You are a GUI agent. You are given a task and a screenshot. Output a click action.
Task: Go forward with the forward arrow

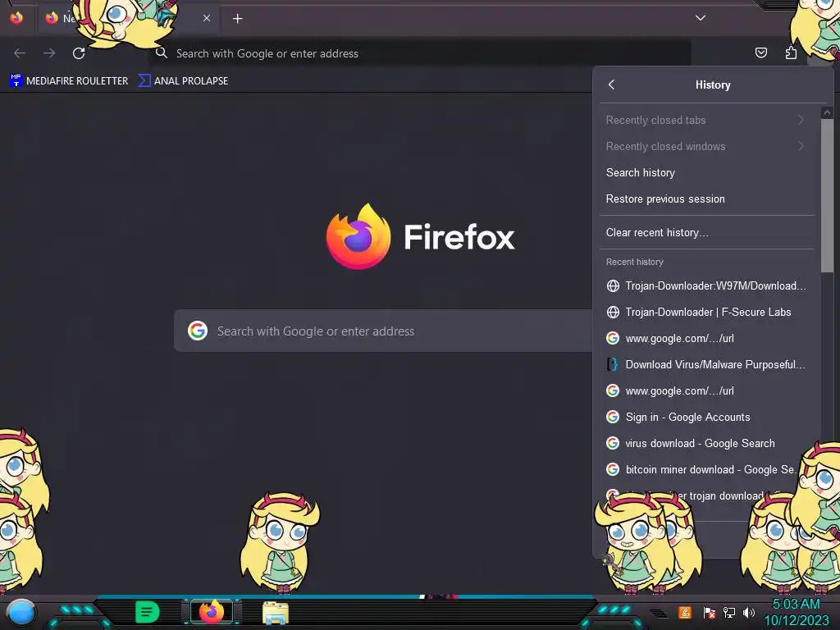tap(49, 53)
